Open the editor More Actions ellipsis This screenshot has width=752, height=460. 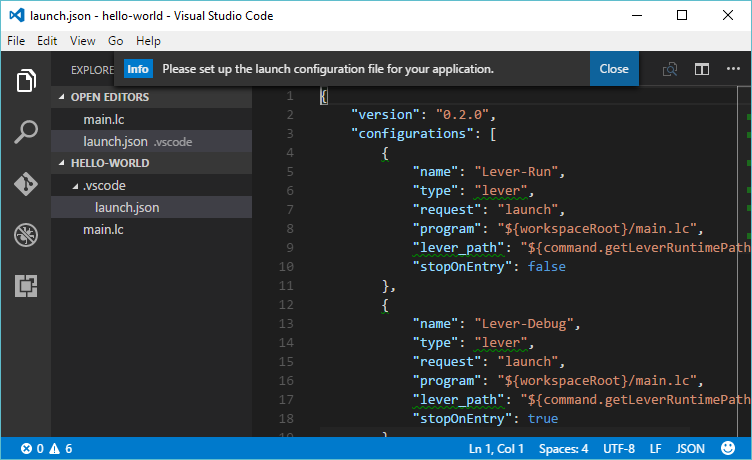click(734, 69)
